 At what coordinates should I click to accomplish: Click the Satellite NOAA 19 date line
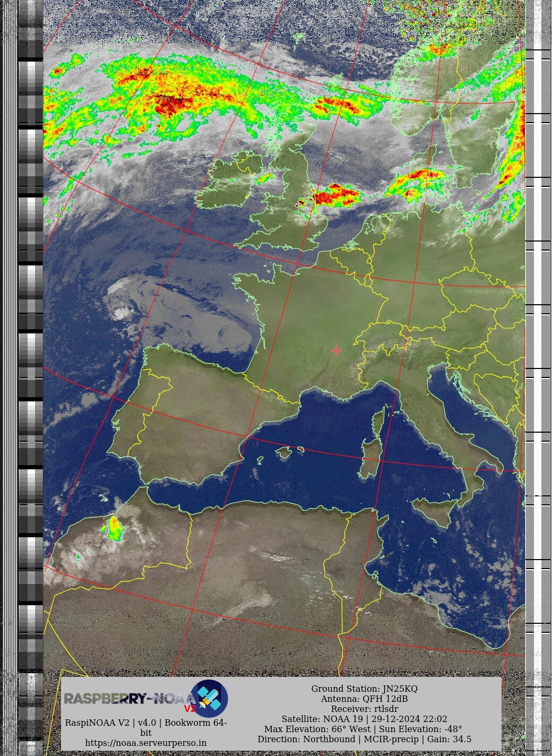(x=364, y=719)
